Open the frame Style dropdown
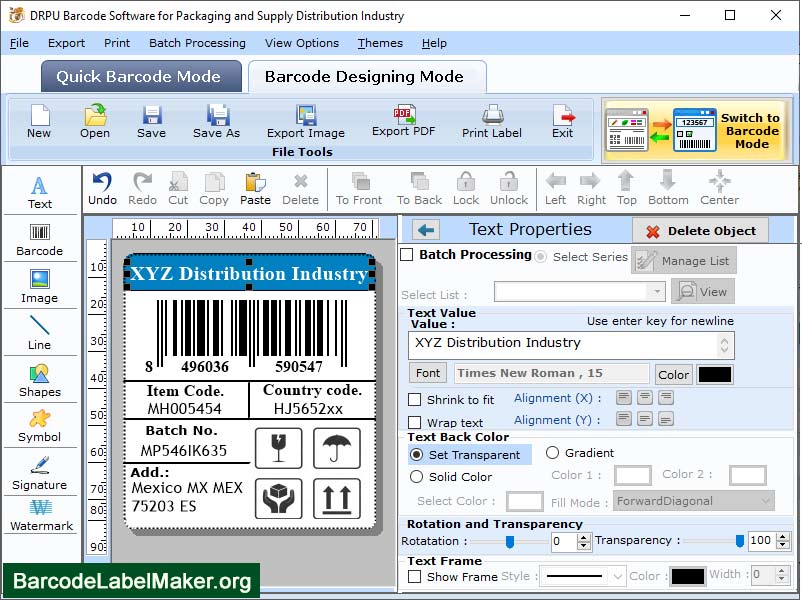 [x=583, y=575]
